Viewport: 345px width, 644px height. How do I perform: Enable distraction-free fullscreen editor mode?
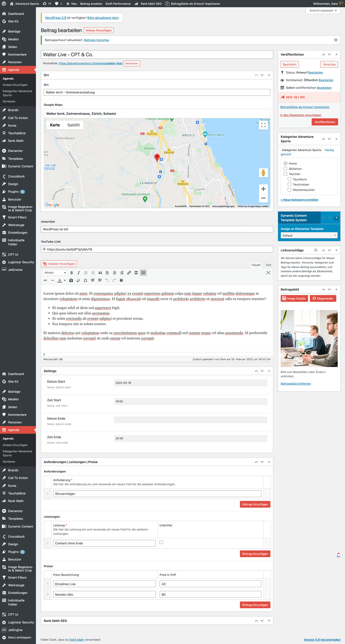tap(268, 273)
